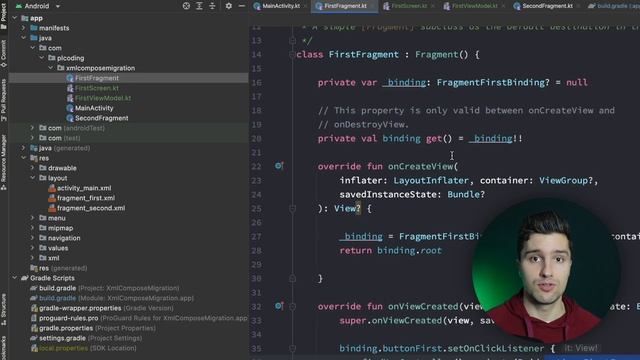Select the res (generated) folder

pyautogui.click(x=59, y=268)
